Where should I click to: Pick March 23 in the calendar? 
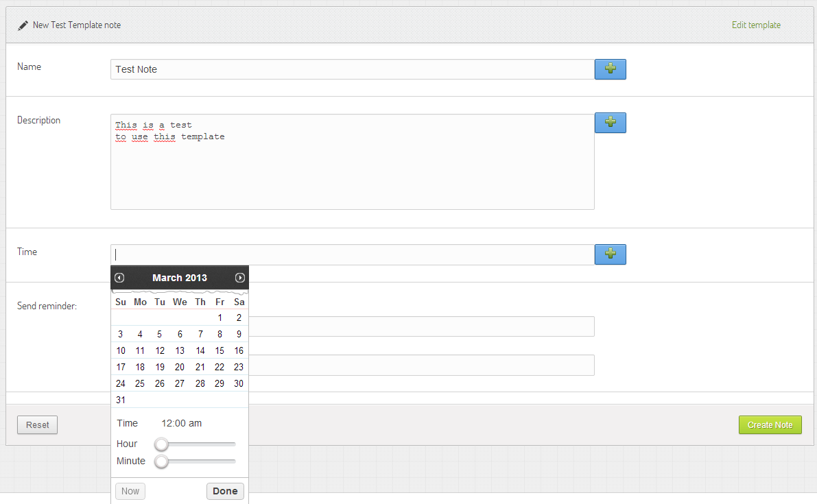[239, 367]
